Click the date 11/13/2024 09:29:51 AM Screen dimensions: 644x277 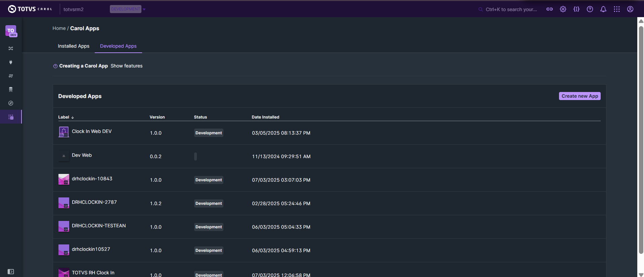click(x=281, y=156)
